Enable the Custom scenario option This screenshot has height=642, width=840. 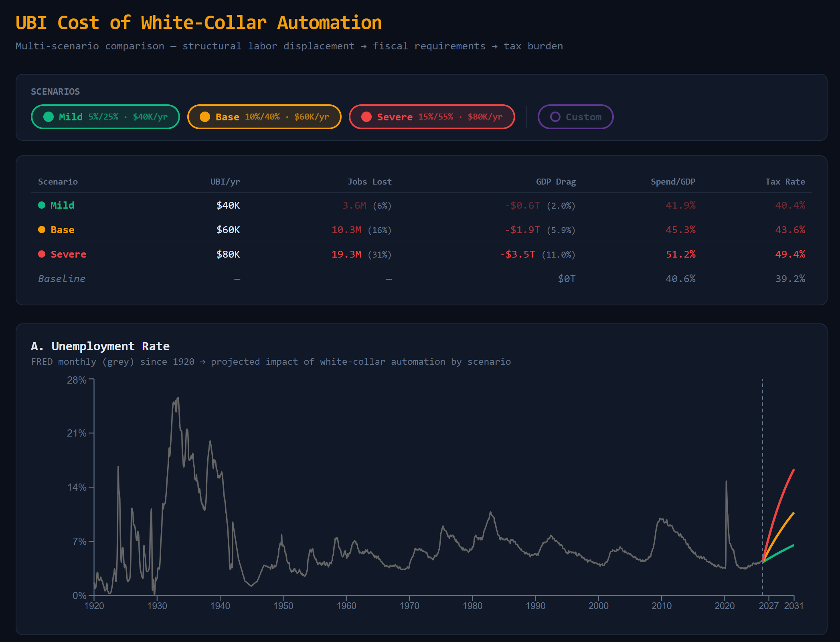point(575,117)
